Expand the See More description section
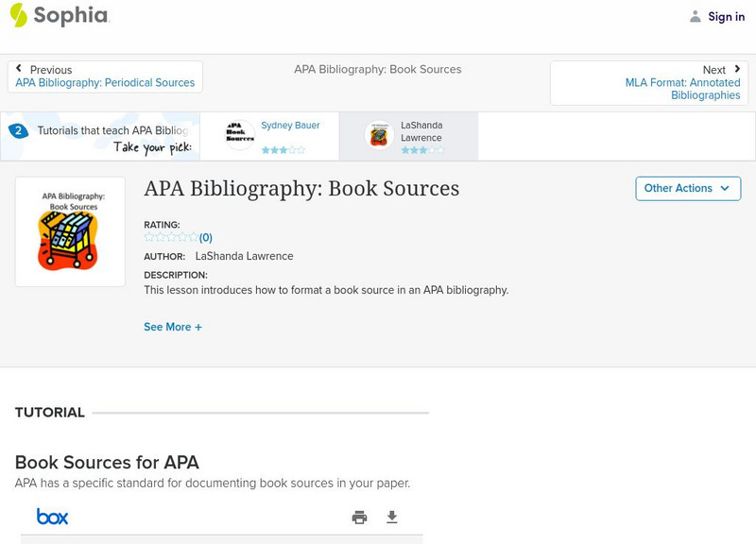 click(x=173, y=327)
